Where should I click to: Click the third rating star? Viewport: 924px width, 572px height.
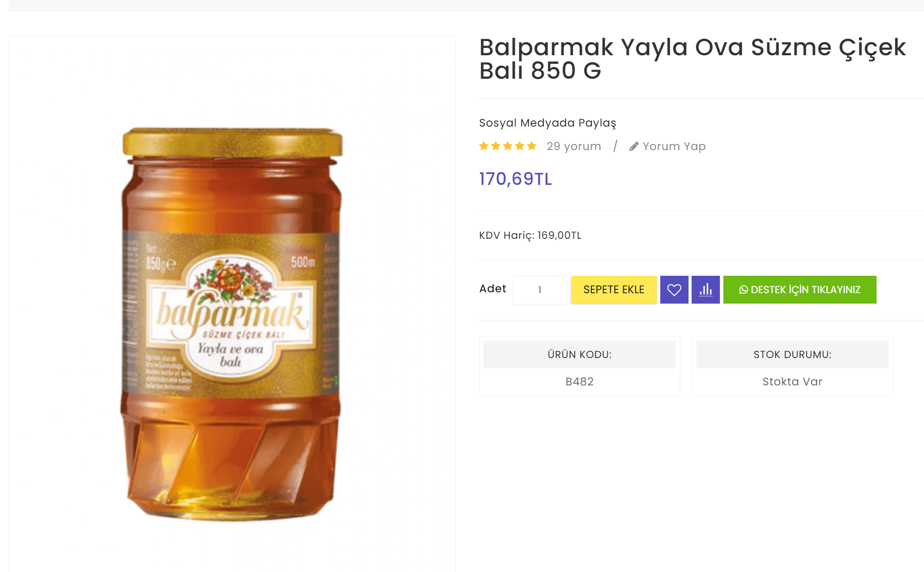pos(507,146)
